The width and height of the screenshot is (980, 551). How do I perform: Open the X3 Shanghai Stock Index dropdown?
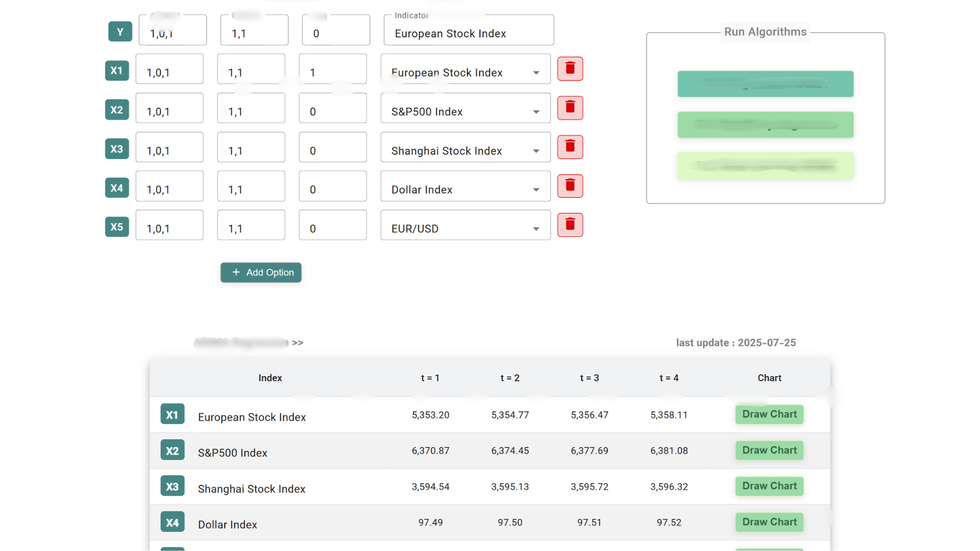click(x=465, y=147)
